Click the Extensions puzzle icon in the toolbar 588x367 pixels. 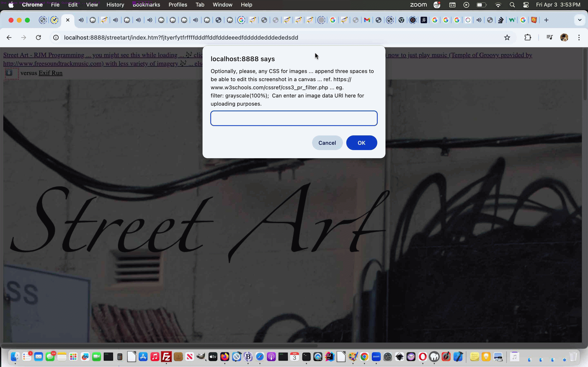coord(528,38)
